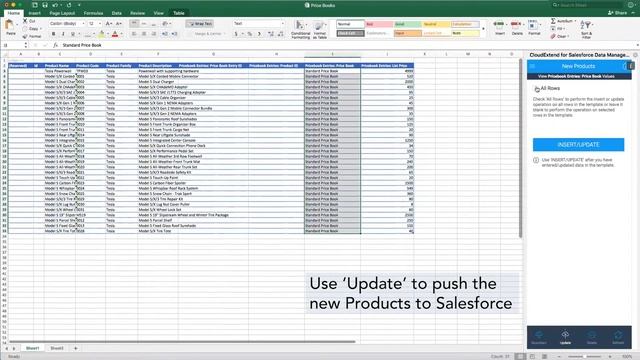Click the Search in Sheet field

pos(586,5)
